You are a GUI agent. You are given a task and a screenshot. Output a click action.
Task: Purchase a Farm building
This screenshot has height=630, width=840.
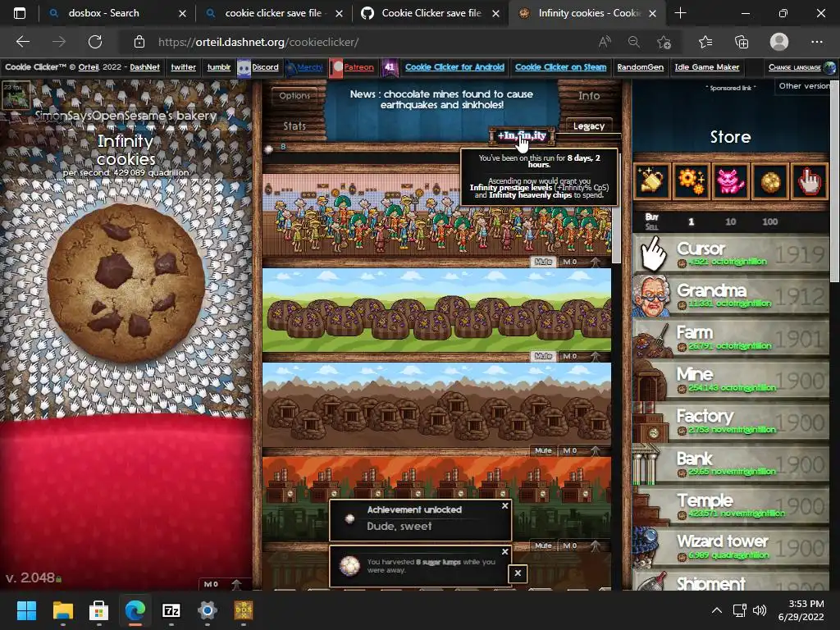point(731,337)
